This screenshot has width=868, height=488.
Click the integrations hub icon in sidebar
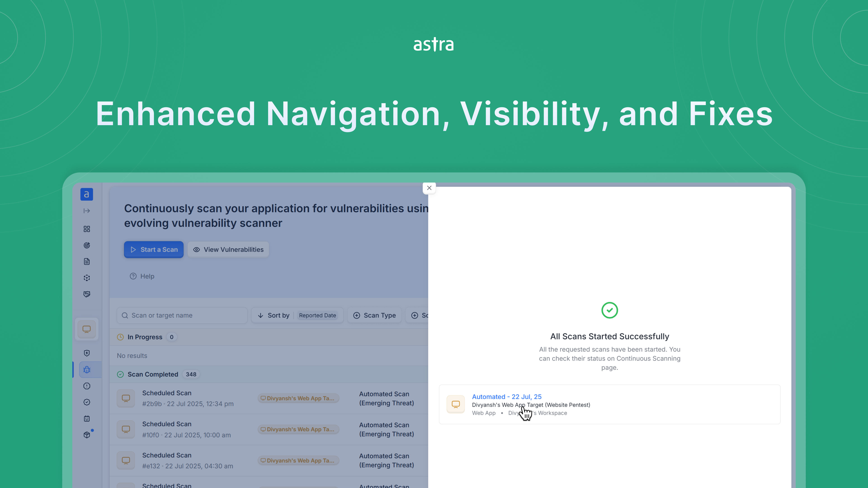point(87,278)
